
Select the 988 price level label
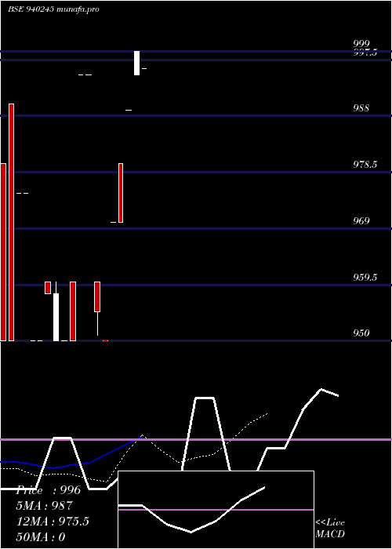[x=361, y=108]
